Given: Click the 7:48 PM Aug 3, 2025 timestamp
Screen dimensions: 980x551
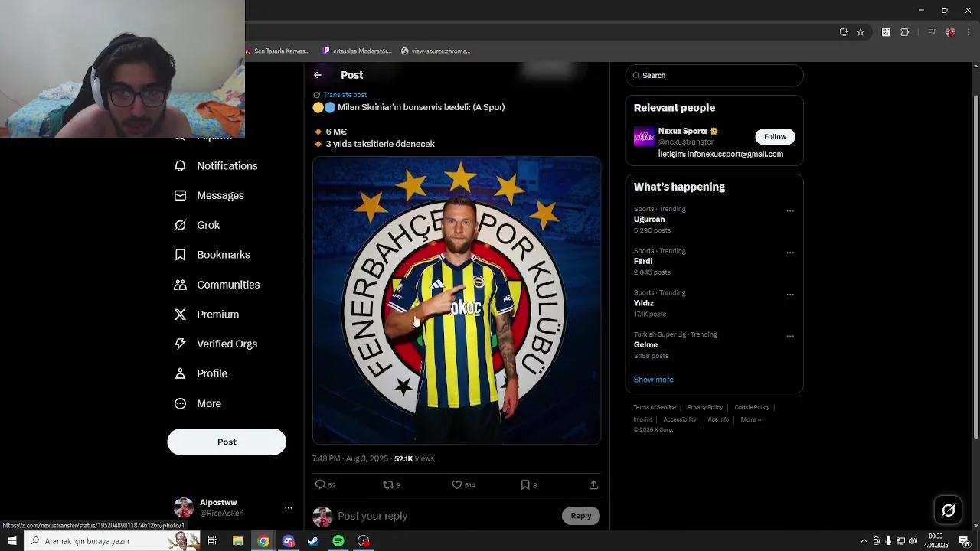Looking at the screenshot, I should (x=350, y=458).
